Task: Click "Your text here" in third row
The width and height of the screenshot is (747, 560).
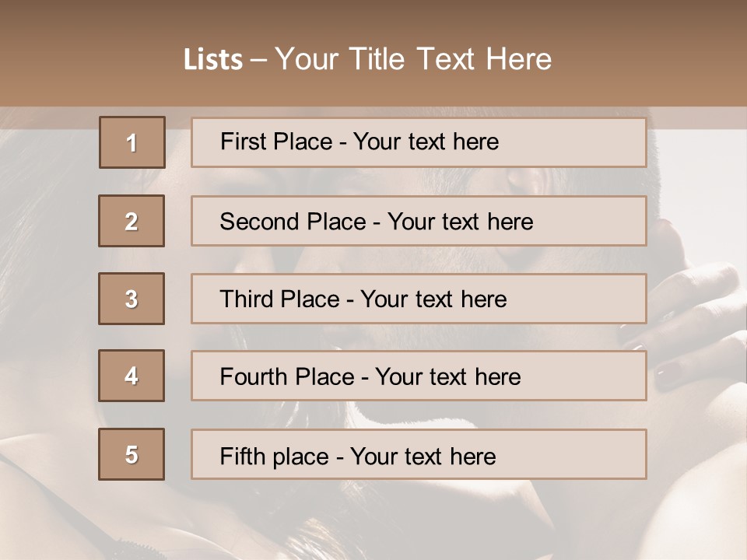Action: point(433,299)
